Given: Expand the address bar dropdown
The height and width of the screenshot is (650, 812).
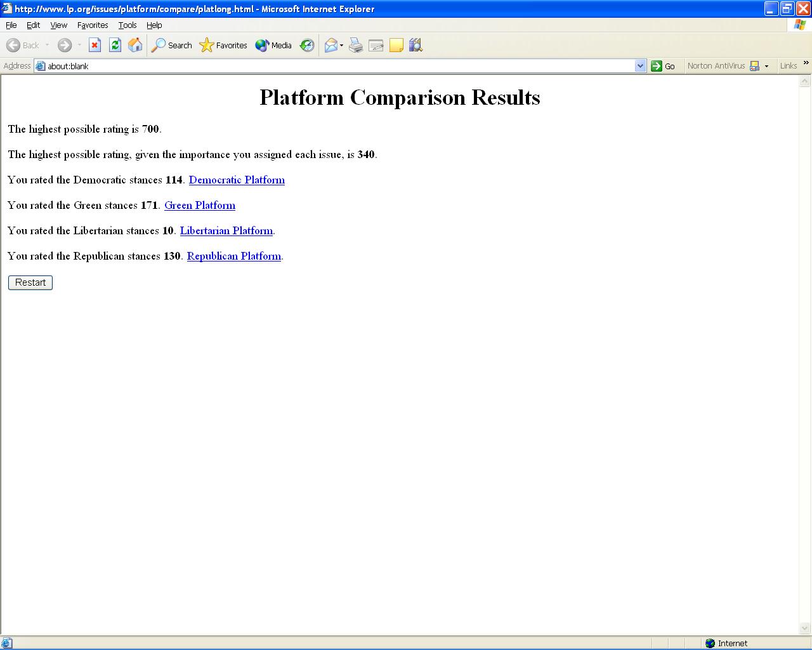Looking at the screenshot, I should tap(640, 66).
